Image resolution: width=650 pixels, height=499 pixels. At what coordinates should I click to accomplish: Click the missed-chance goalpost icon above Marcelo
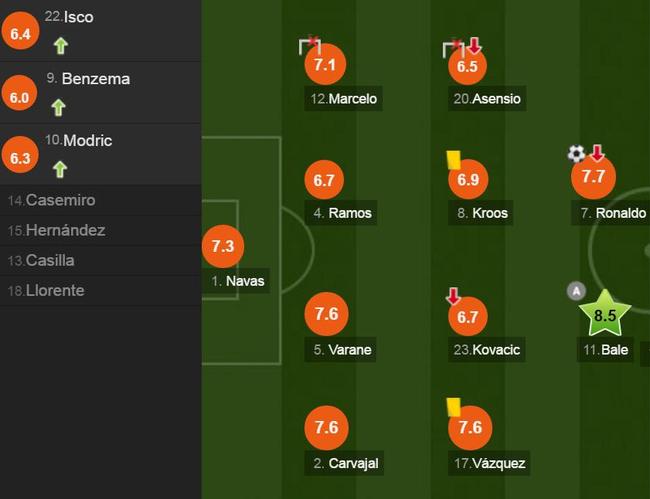[x=310, y=46]
